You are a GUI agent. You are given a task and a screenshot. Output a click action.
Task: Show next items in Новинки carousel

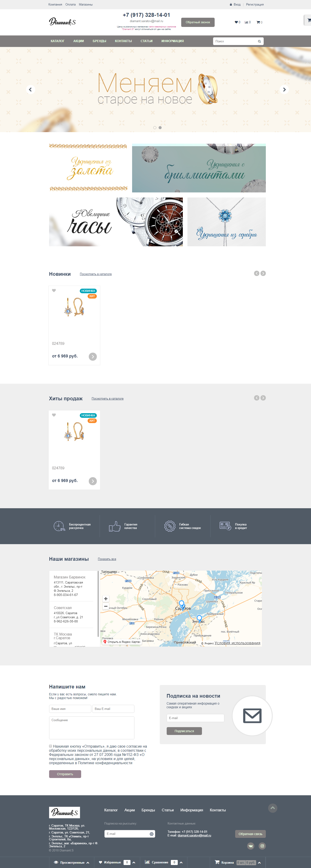[263, 273]
